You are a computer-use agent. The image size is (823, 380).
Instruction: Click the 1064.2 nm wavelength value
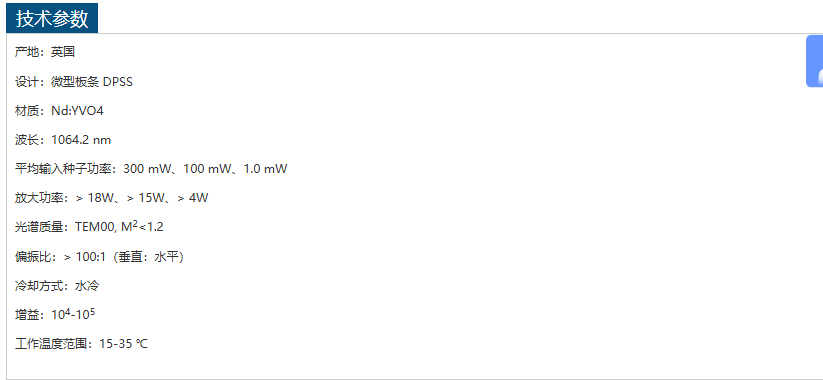81,140
